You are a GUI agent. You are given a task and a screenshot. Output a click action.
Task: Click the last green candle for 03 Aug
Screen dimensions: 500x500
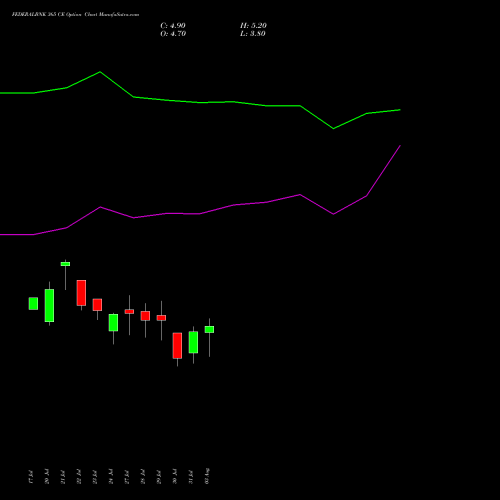click(x=209, y=329)
